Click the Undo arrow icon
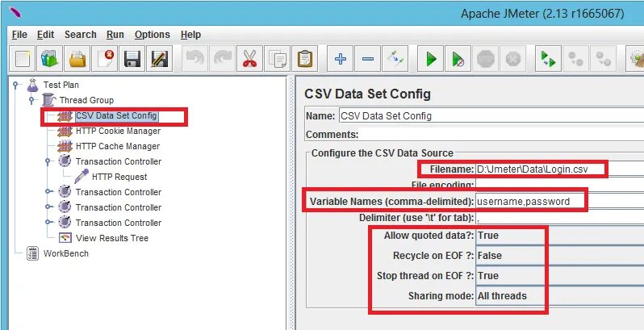 pyautogui.click(x=194, y=59)
